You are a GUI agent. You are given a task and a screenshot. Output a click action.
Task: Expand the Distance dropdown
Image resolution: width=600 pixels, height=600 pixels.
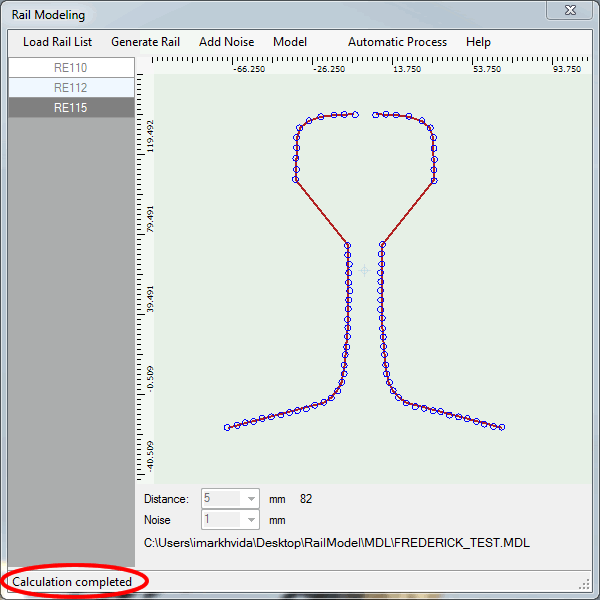[250, 498]
